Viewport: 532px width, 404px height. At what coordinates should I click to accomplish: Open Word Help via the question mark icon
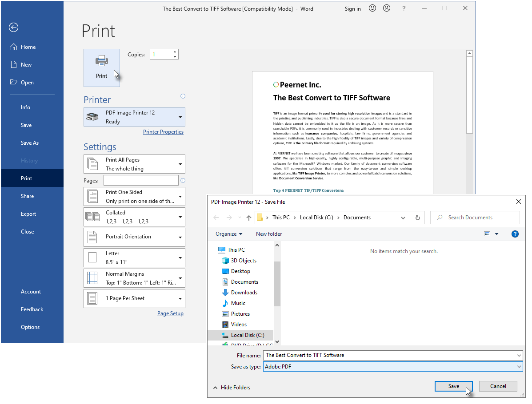404,8
